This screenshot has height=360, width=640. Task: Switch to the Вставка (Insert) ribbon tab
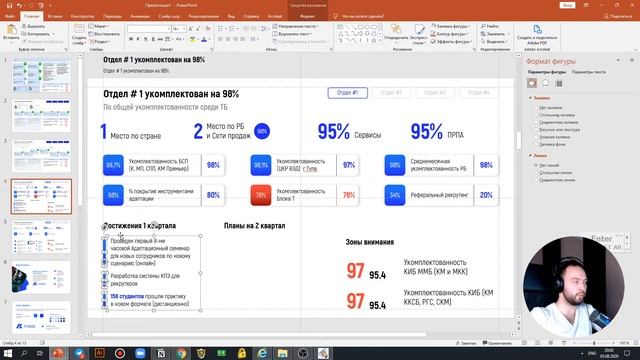55,16
